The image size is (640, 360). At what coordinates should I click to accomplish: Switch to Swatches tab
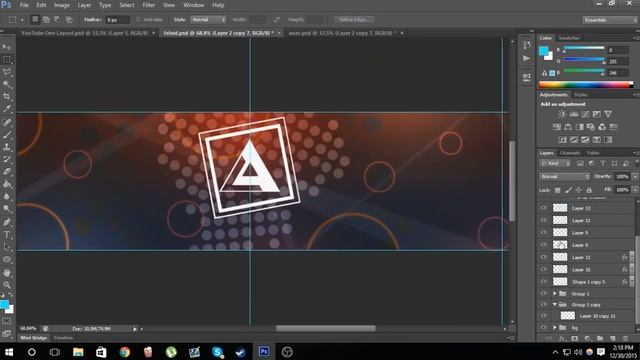pos(569,38)
